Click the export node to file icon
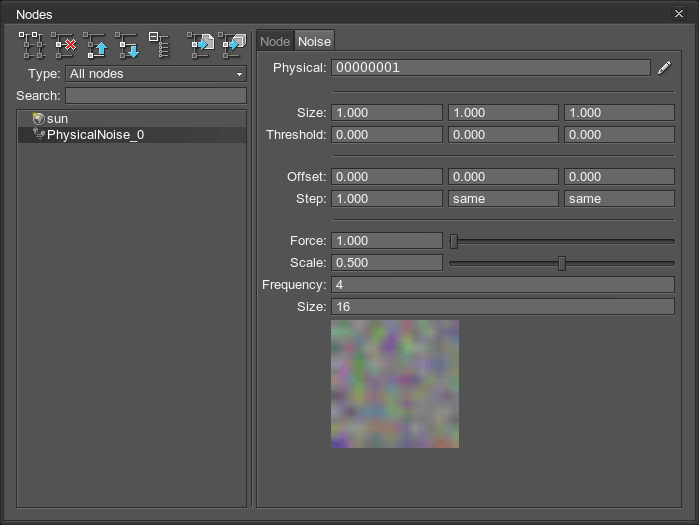This screenshot has width=699, height=525. [x=201, y=45]
